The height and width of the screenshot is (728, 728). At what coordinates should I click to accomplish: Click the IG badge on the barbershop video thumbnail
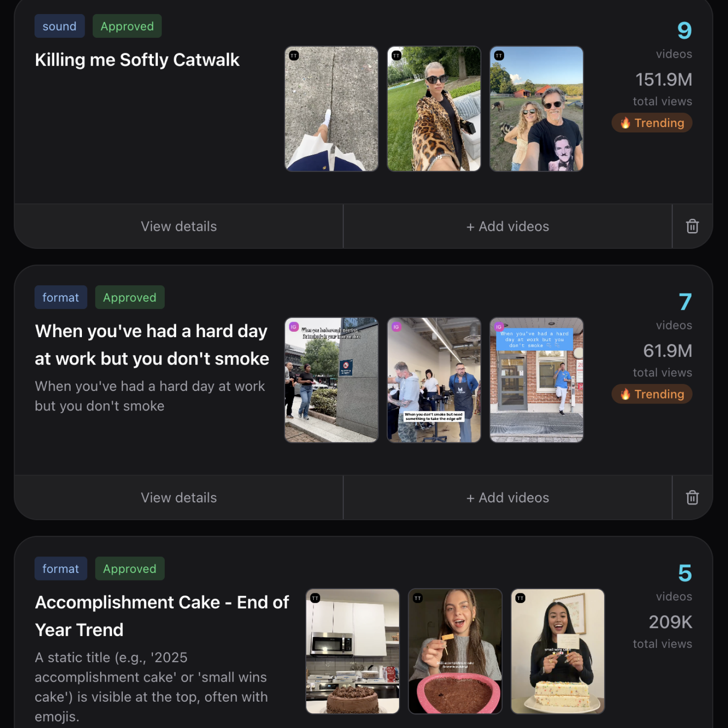396,327
